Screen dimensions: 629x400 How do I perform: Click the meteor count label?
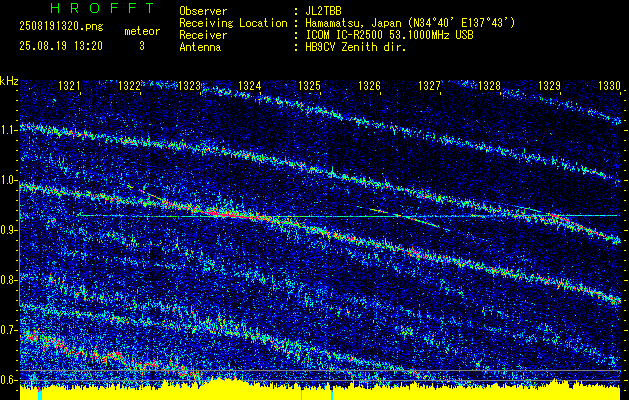[142, 31]
